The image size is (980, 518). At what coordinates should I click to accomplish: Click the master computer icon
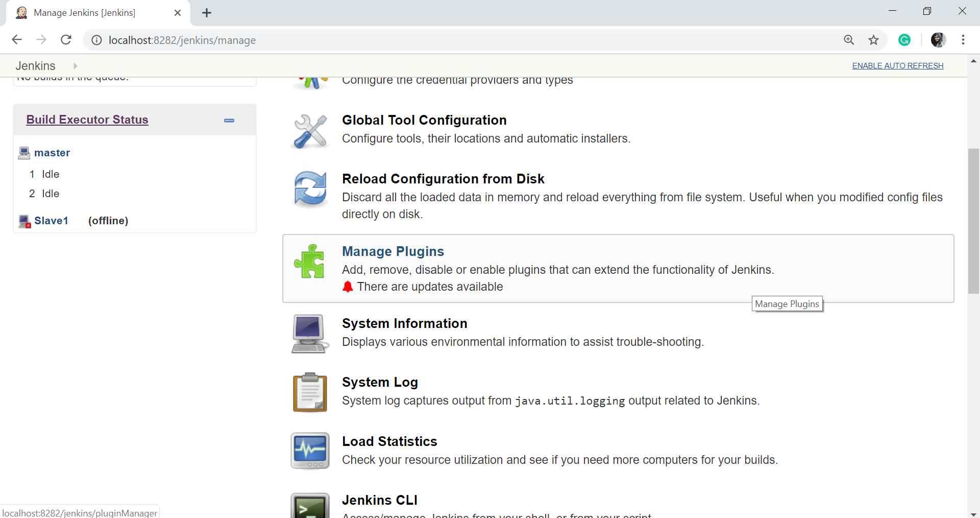pos(24,153)
